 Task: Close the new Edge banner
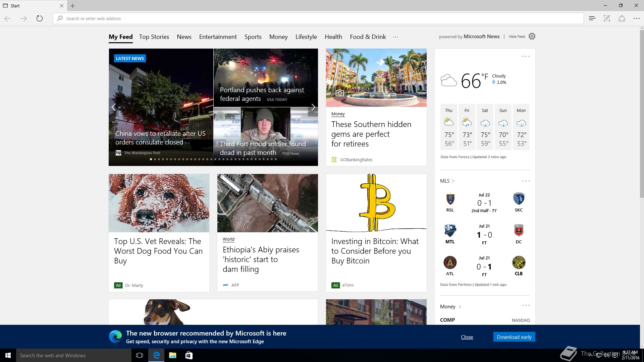pos(467,337)
